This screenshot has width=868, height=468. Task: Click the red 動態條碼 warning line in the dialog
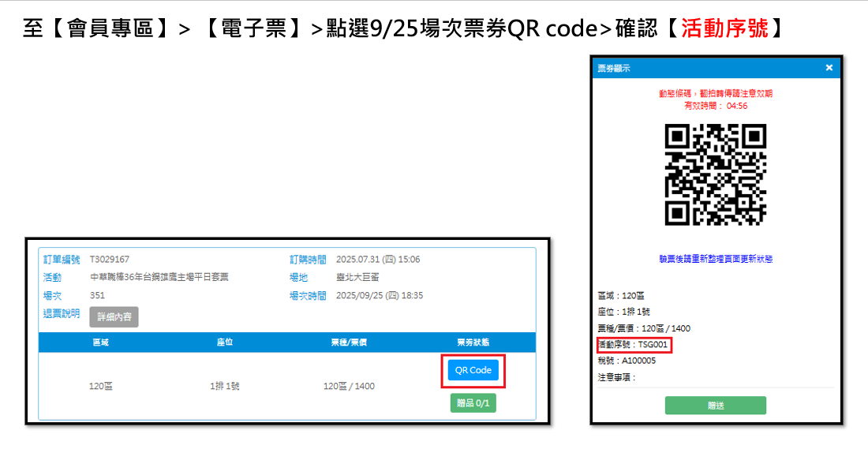715,94
